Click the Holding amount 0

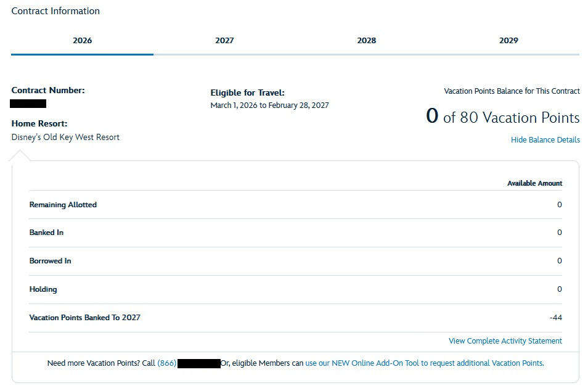[x=560, y=289]
